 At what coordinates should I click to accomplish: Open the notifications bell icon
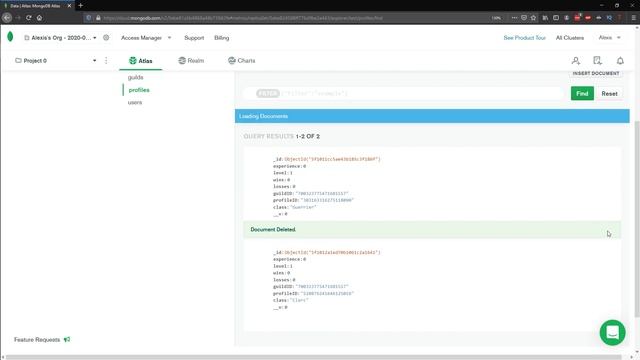pos(620,61)
